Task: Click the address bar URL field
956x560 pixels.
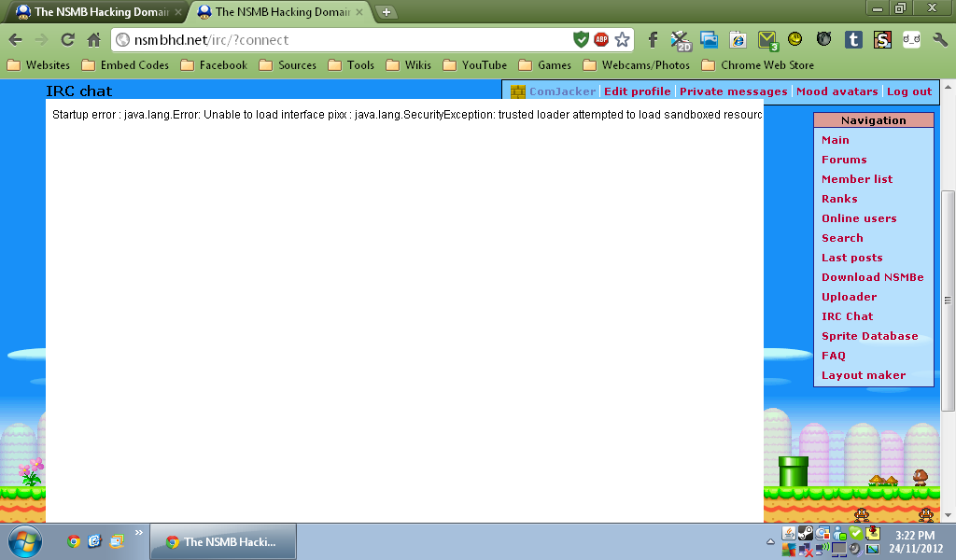Action: point(345,39)
